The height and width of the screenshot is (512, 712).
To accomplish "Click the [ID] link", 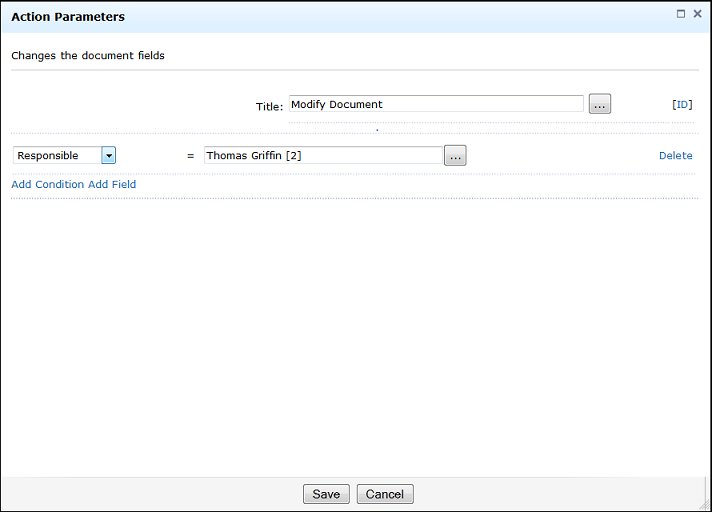I will click(682, 104).
